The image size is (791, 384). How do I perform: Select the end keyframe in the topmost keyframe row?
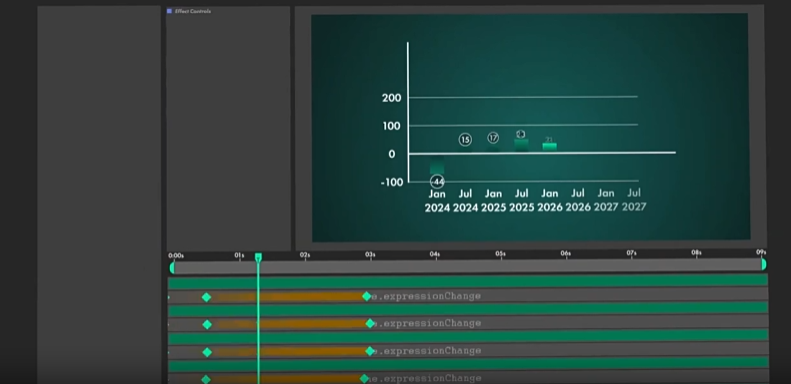coord(367,296)
